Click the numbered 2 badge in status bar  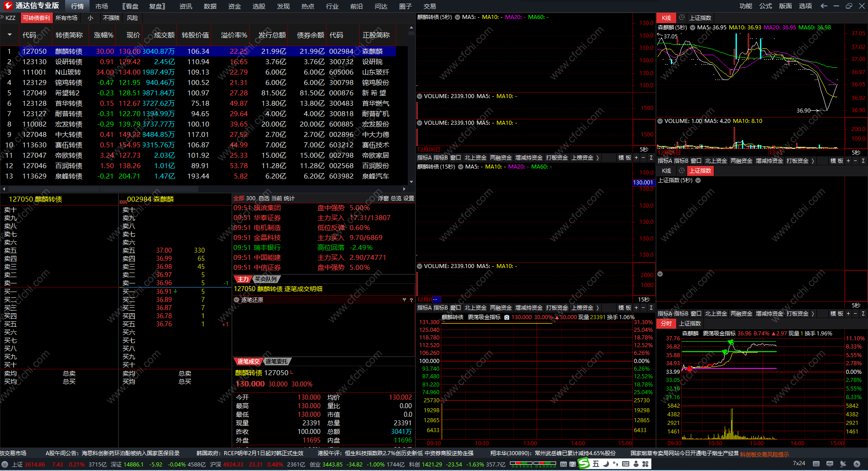click(x=572, y=464)
